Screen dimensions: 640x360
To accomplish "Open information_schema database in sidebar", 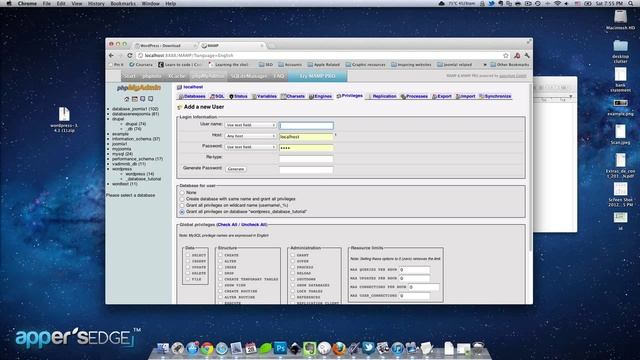I will tap(136, 139).
